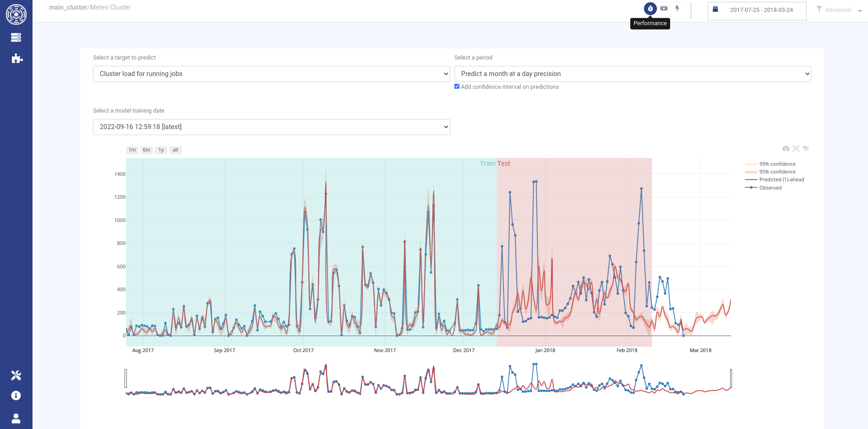Viewport: 868px width, 429px height.
Task: Open the user profile sidebar icon
Action: [16, 418]
